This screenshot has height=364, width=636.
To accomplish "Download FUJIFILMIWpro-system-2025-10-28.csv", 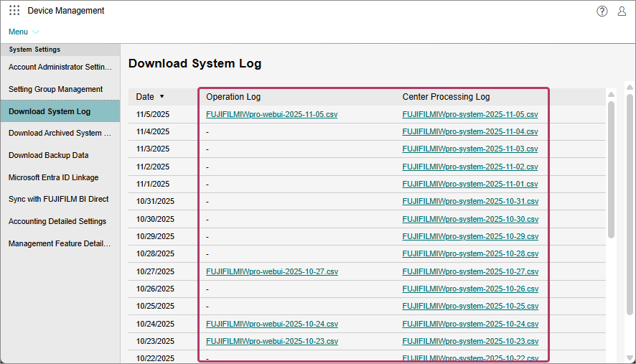I will 470,253.
